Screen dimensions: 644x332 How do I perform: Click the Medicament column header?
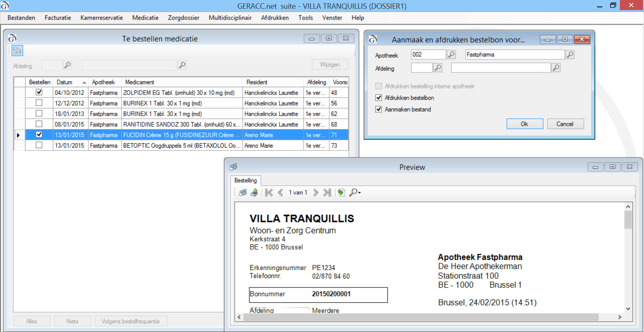182,82
